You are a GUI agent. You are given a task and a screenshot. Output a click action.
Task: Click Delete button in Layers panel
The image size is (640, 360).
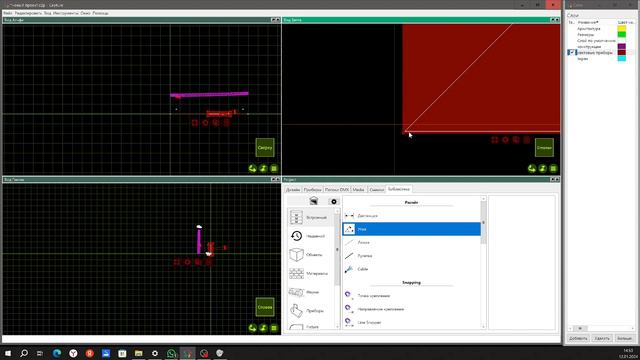click(x=602, y=338)
